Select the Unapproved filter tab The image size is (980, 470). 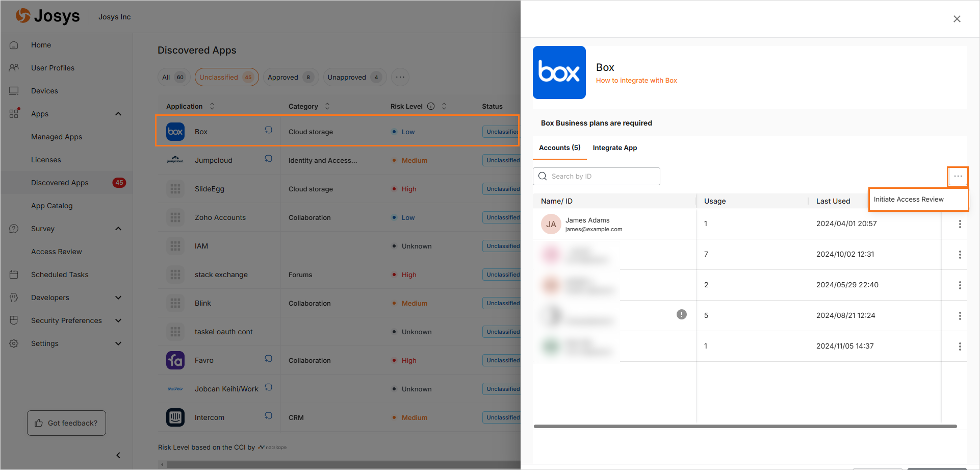click(x=355, y=77)
